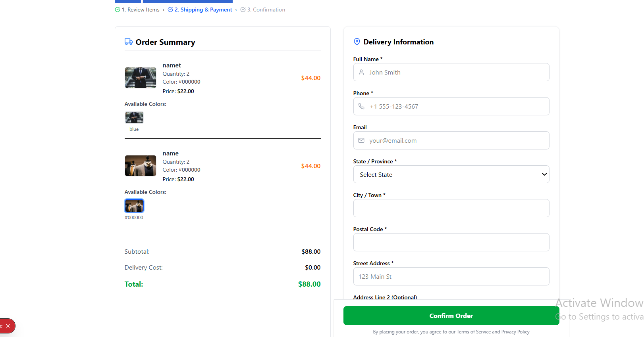This screenshot has width=644, height=337.
Task: Click the truck icon beside Order Summary
Action: (129, 42)
